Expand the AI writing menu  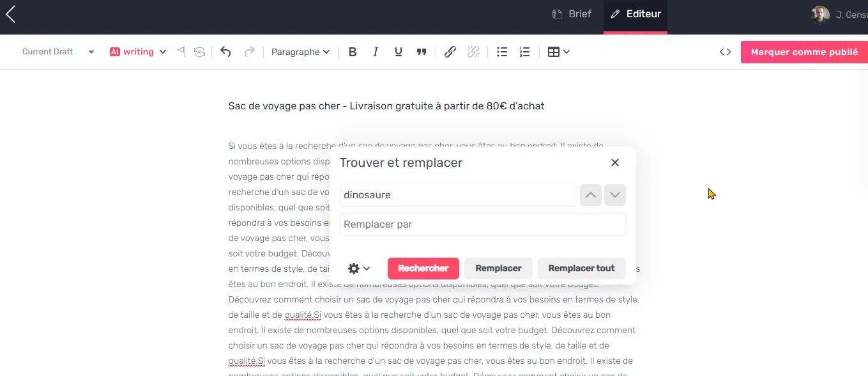[138, 52]
